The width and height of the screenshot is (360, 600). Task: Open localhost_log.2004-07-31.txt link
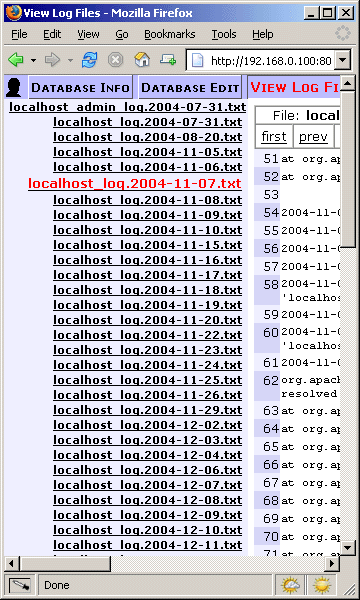[148, 122]
